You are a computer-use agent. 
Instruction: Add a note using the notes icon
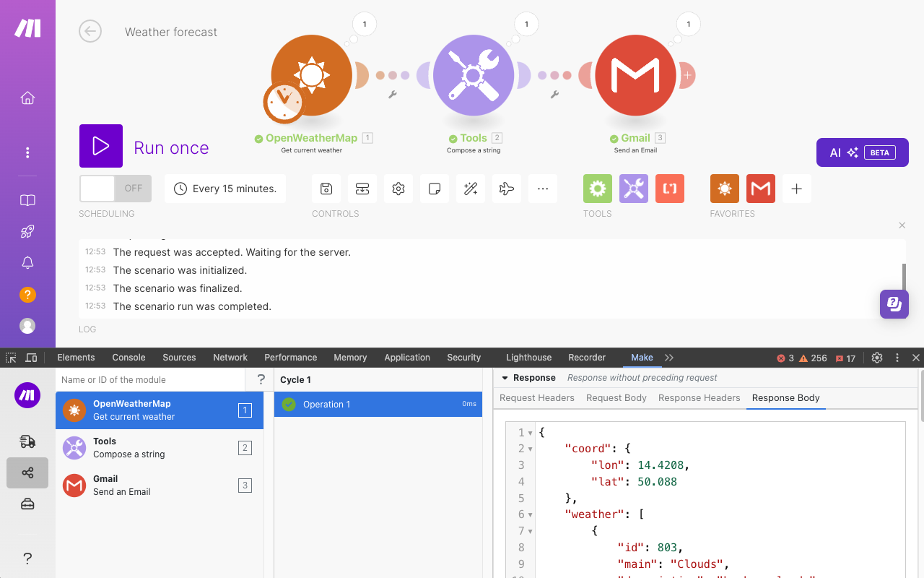pyautogui.click(x=435, y=189)
